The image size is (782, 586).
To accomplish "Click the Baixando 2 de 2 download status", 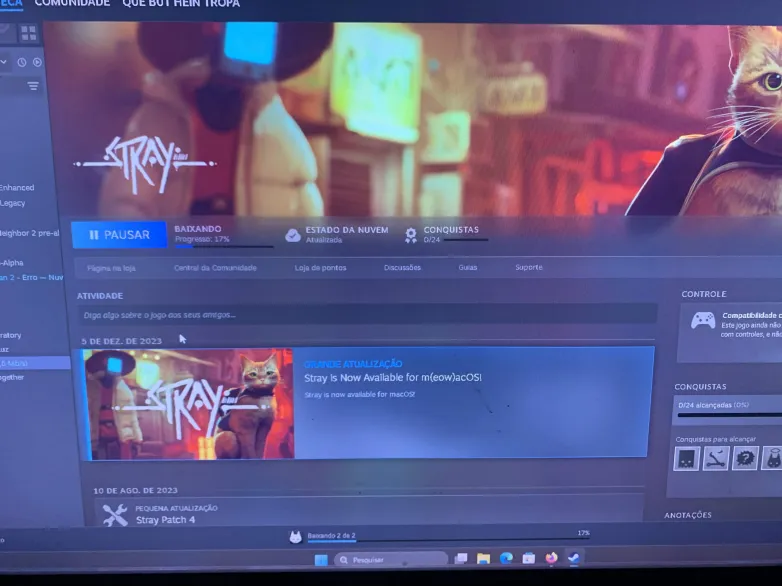I will [332, 536].
